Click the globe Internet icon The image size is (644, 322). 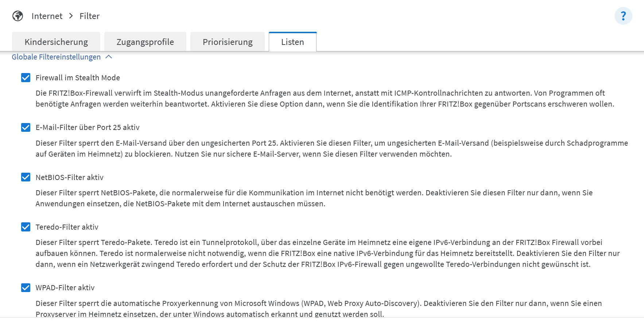click(18, 16)
